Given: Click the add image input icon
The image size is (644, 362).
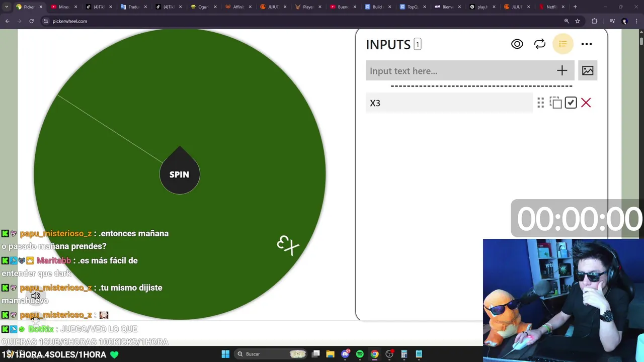Looking at the screenshot, I should point(588,71).
